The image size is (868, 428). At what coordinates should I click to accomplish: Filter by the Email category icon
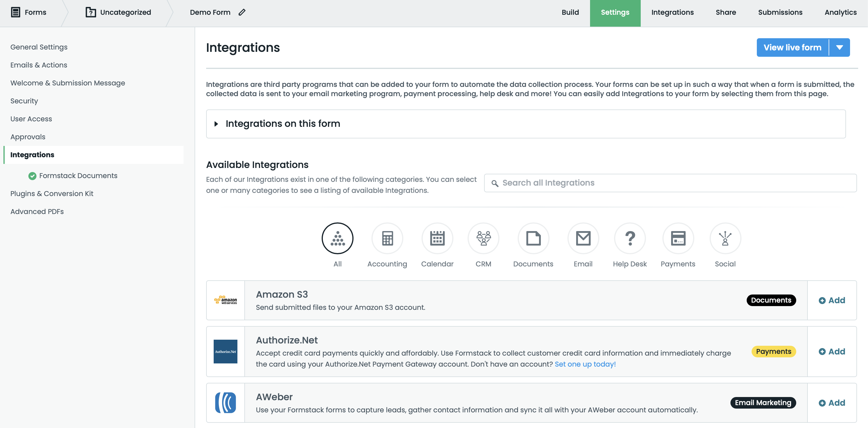click(583, 238)
